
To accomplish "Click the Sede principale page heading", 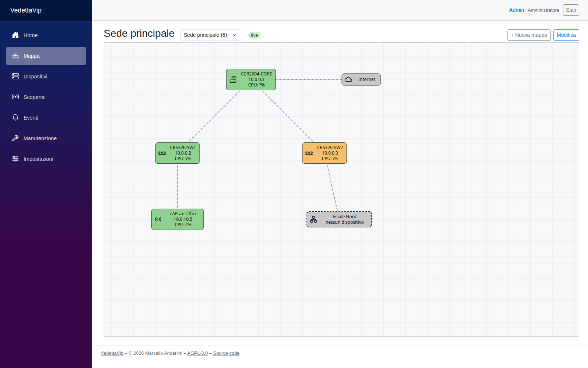I will 139,33.
